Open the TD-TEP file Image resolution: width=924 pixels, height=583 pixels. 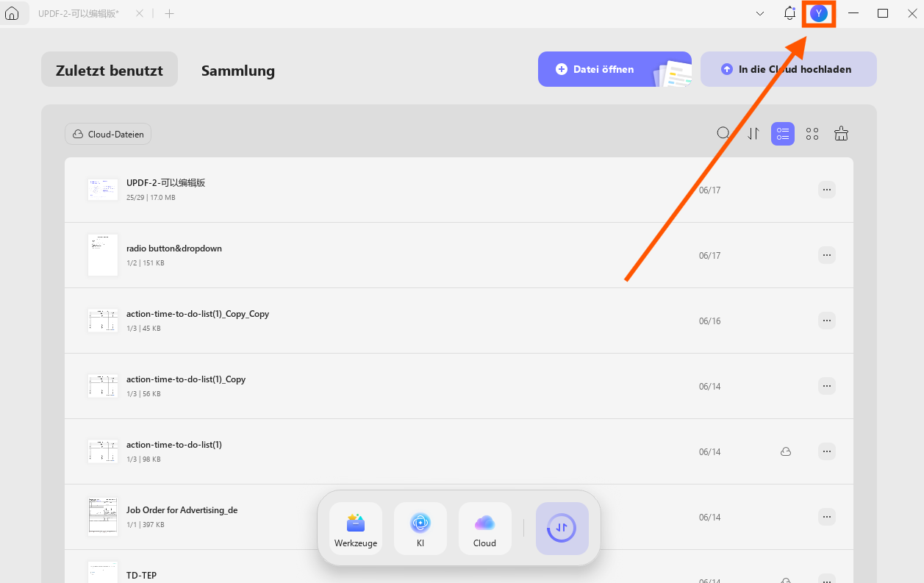[x=141, y=575]
